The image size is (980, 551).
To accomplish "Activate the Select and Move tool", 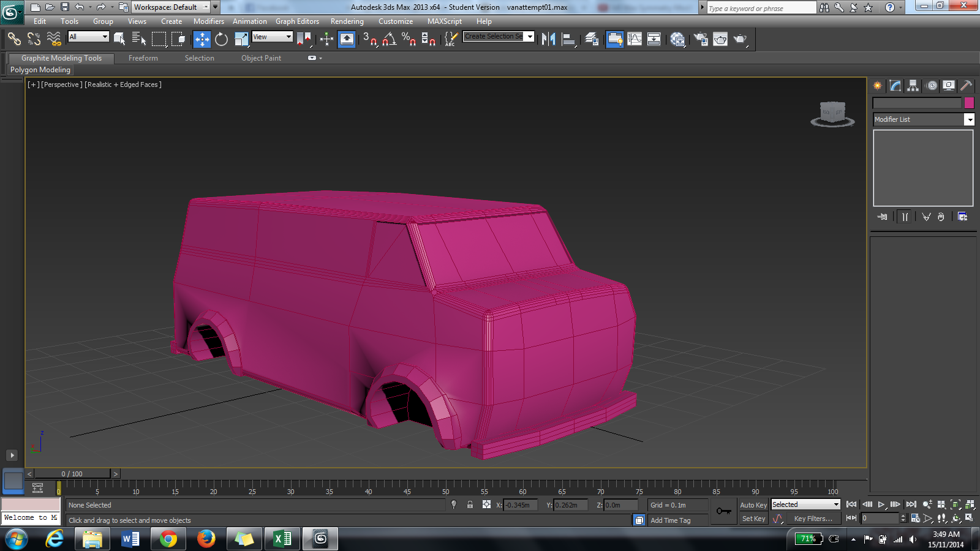I will pos(202,40).
